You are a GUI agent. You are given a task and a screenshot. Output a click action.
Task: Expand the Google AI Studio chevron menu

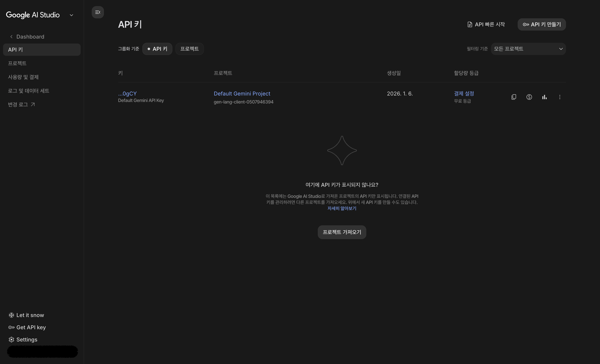[71, 15]
